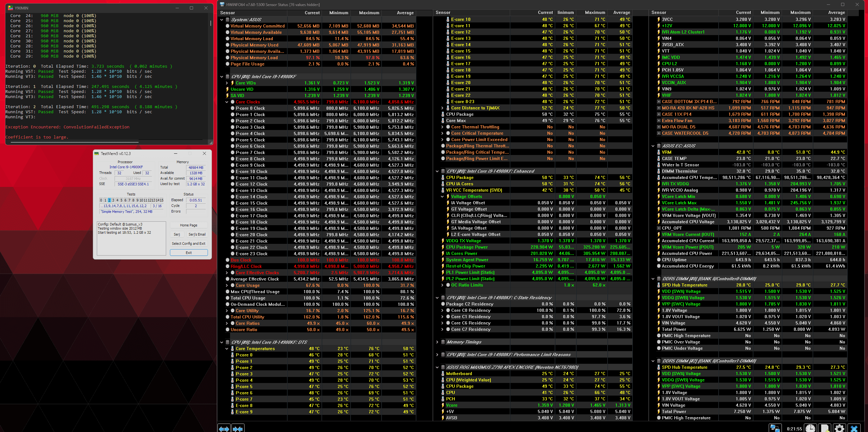The height and width of the screenshot is (432, 868).
Task: Click the shrink-columns inward arrows icon
Action: click(x=238, y=428)
